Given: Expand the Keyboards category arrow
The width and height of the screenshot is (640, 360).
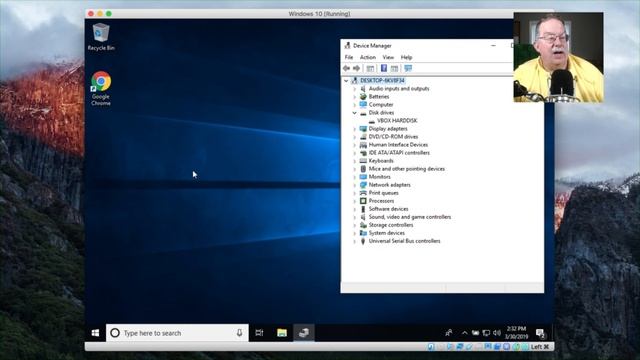Looking at the screenshot, I should click(x=354, y=161).
